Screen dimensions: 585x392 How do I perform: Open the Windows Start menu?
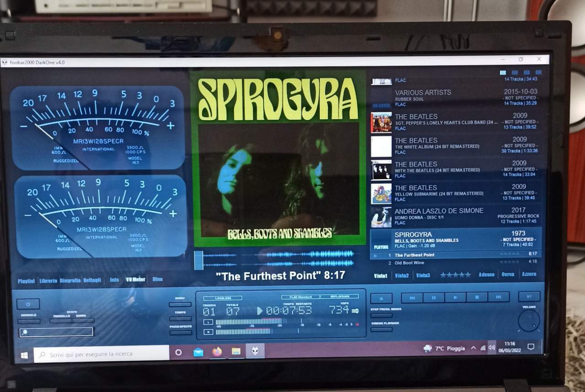click(24, 355)
